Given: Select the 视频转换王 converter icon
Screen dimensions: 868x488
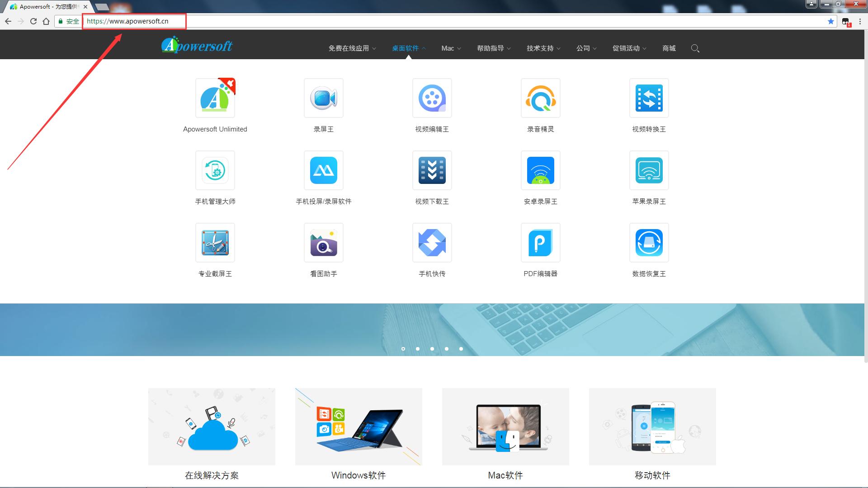Looking at the screenshot, I should pyautogui.click(x=649, y=98).
